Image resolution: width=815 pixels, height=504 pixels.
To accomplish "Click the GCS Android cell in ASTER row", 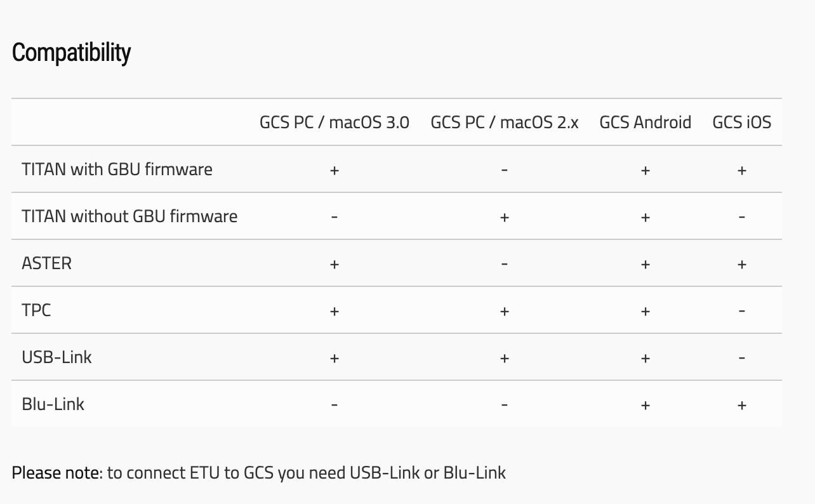I will coord(645,264).
